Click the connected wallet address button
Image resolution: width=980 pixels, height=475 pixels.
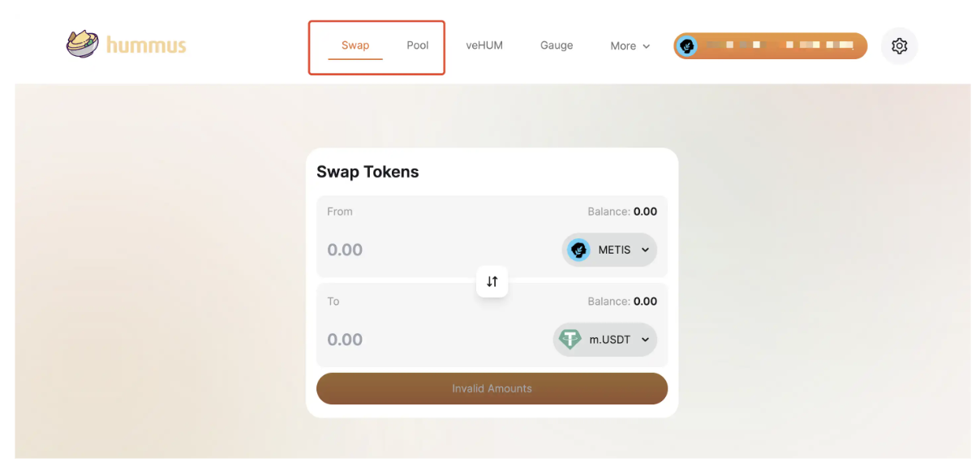pyautogui.click(x=770, y=46)
